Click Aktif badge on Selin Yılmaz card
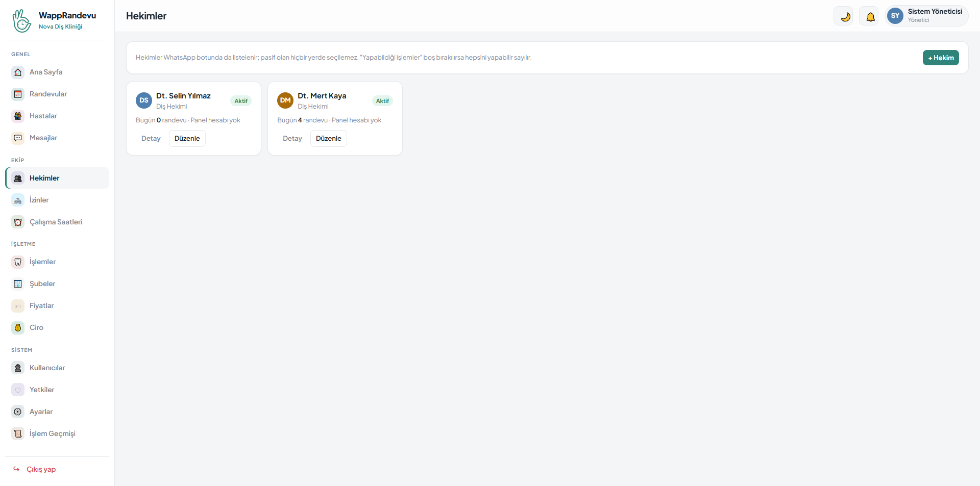Screen dimensions: 980x486 (x=241, y=101)
